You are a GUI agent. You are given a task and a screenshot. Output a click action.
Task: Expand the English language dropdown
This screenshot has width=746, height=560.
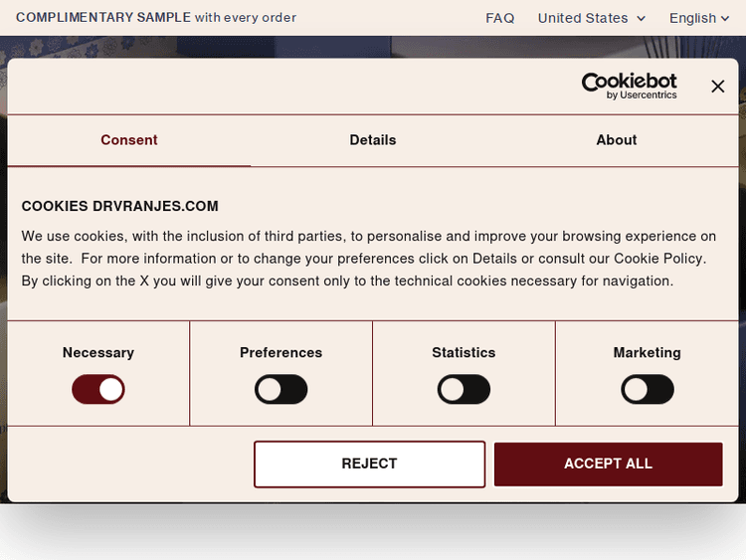(706, 18)
